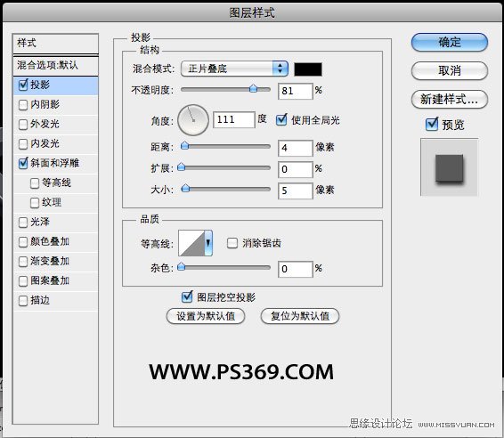Enable the 图案叠加 checkbox
This screenshot has height=438, width=504.
pos(23,281)
